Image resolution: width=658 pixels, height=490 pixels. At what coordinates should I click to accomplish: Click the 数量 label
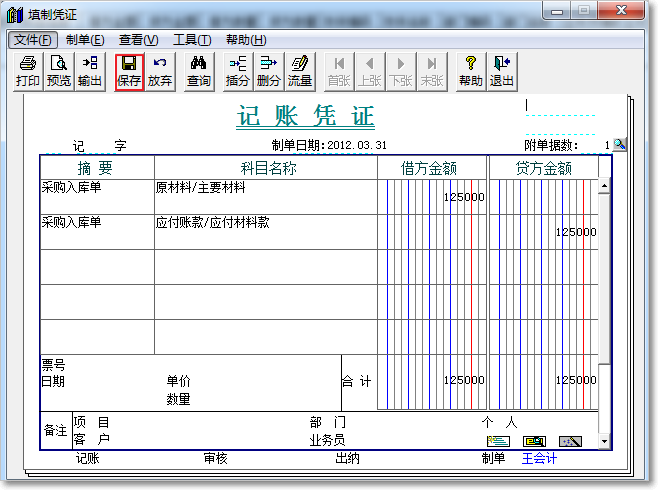pos(178,399)
